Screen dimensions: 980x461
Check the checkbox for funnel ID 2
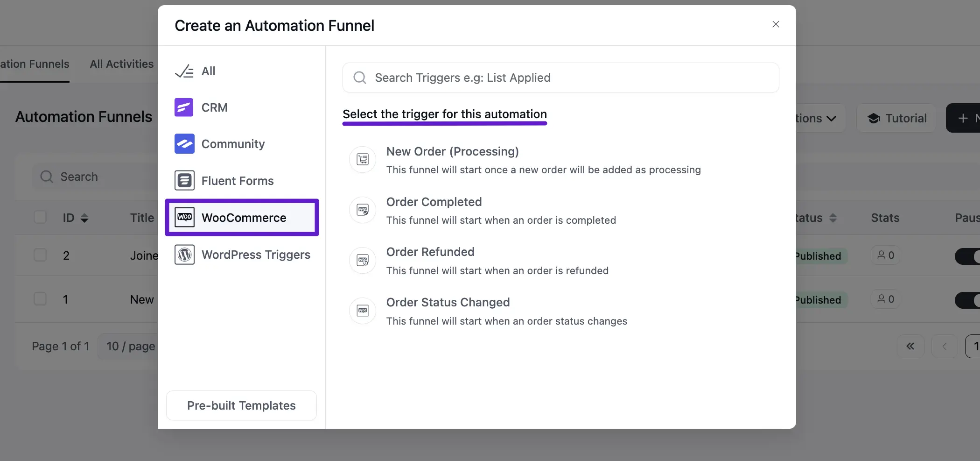[x=40, y=255]
